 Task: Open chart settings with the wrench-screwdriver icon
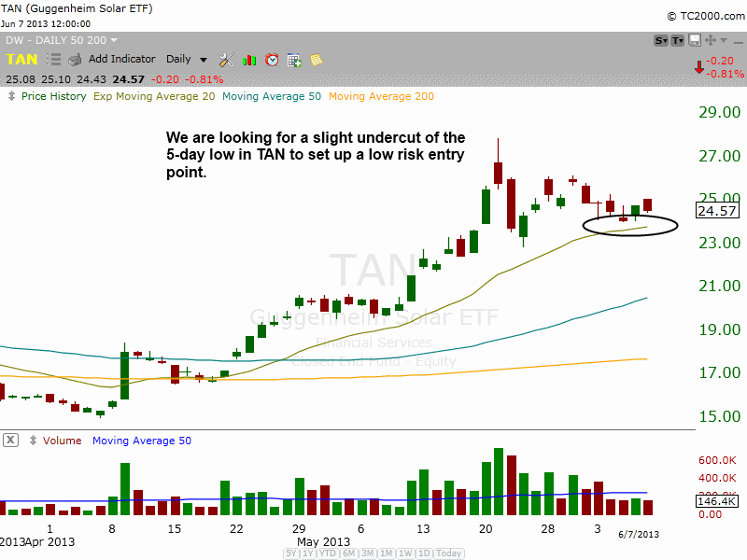[x=226, y=60]
